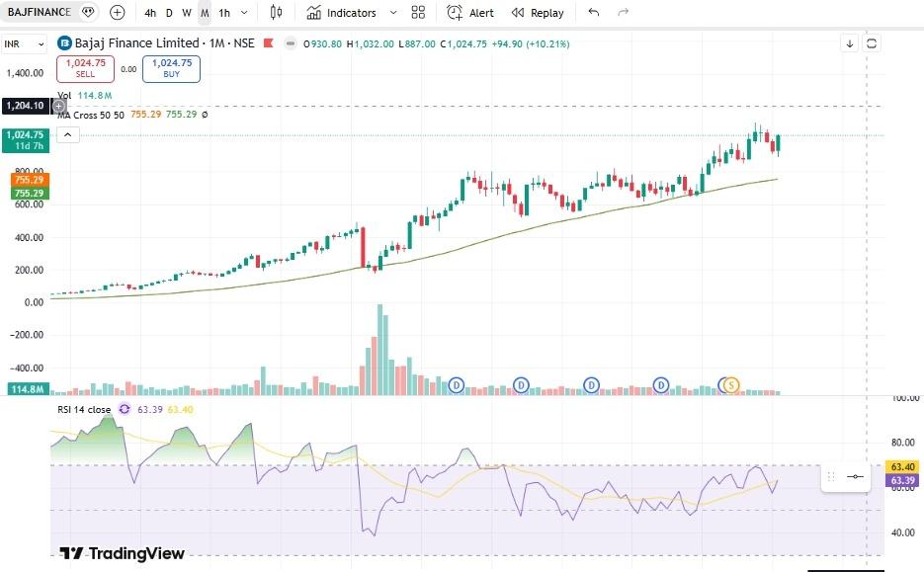Click the Bajaj Finance round logo icon
Viewport: 924px width, 572px height.
64,43
